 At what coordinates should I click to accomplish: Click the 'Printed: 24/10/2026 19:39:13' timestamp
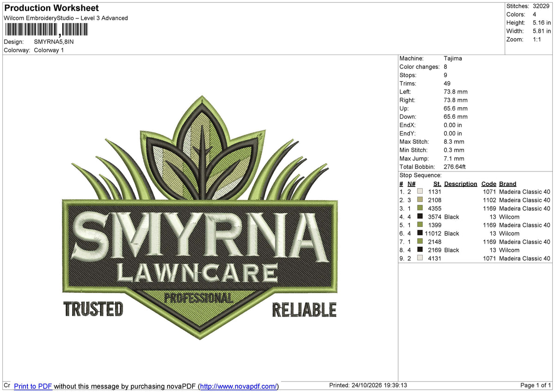click(368, 386)
